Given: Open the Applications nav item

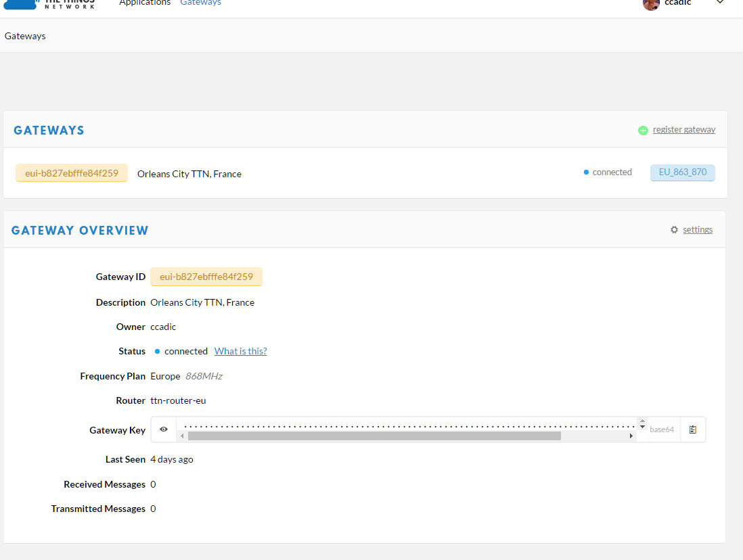Looking at the screenshot, I should pos(145,3).
